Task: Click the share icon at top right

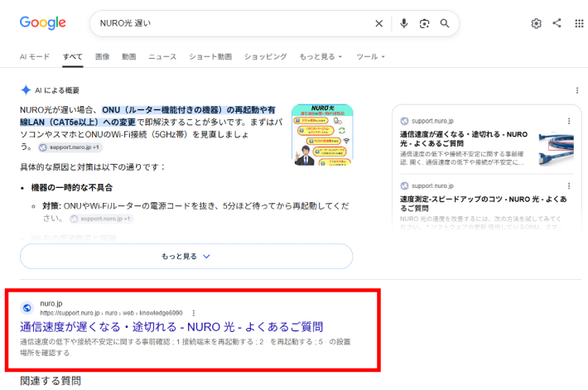Action: (557, 23)
